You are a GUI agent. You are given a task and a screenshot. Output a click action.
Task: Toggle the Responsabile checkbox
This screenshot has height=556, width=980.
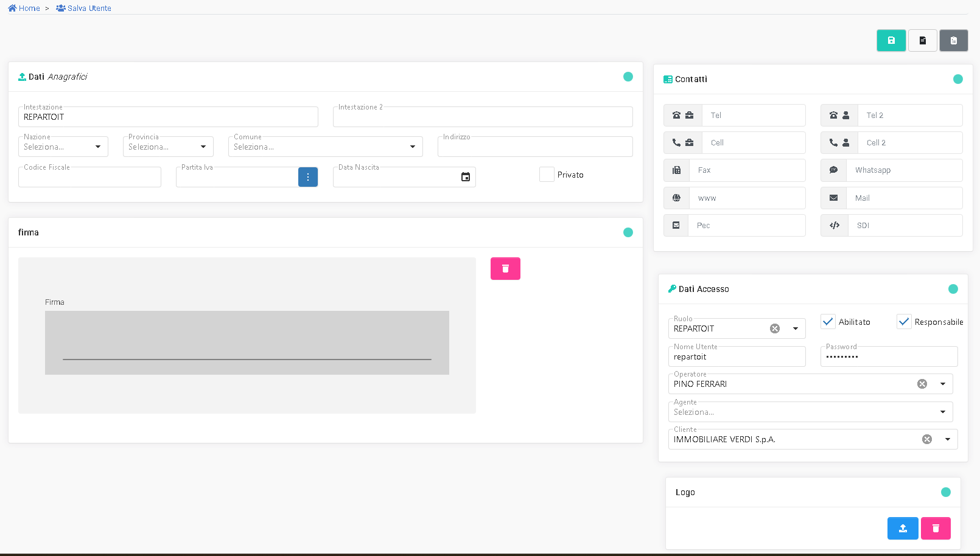(904, 322)
